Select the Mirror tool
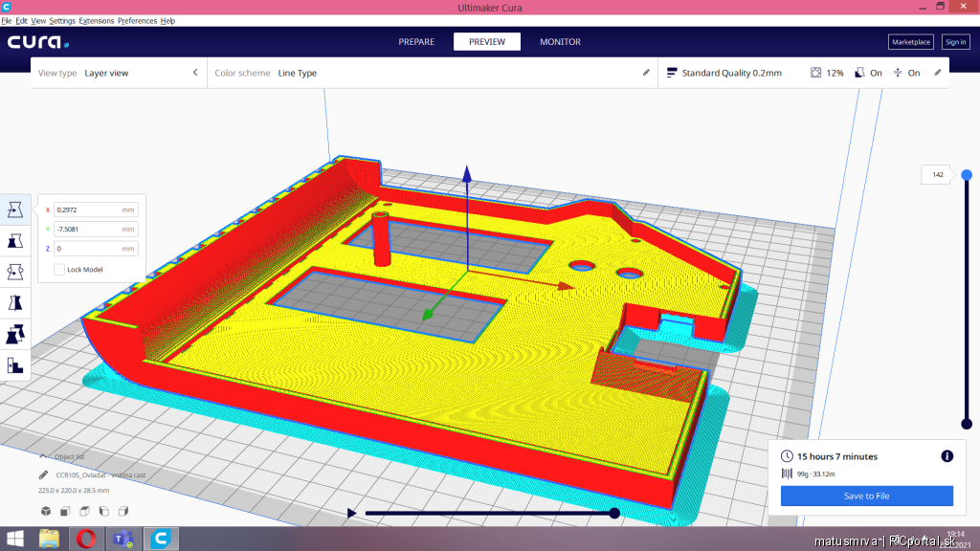 point(15,303)
